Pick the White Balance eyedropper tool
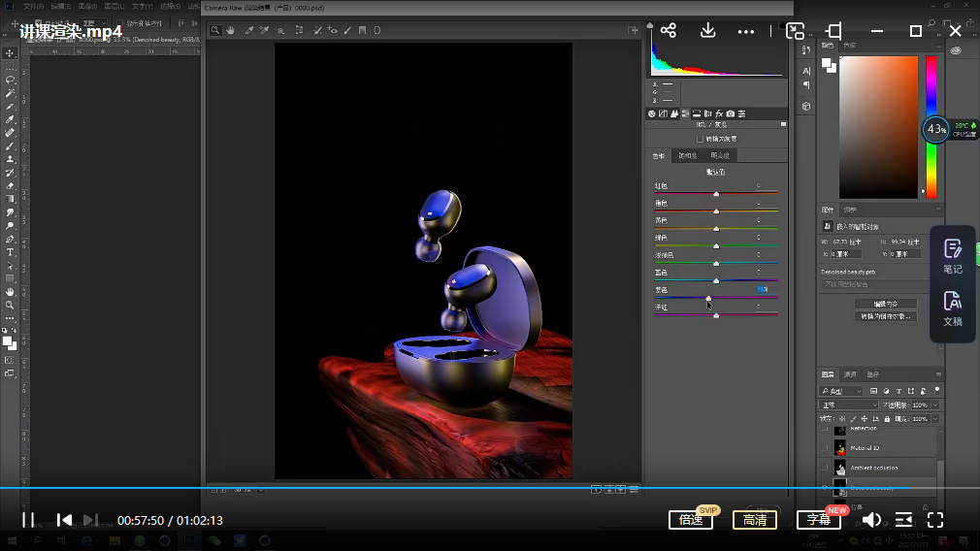 coord(249,30)
